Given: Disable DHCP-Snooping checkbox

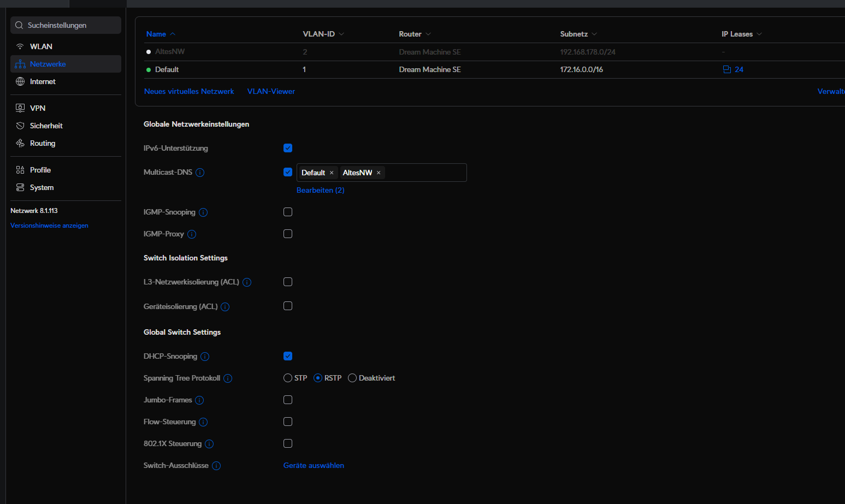Looking at the screenshot, I should pos(288,356).
